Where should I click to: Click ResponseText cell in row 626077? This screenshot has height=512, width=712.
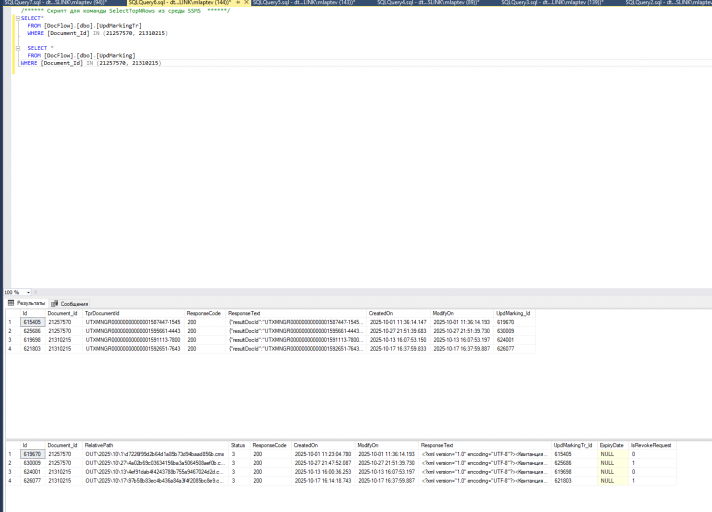(485, 481)
